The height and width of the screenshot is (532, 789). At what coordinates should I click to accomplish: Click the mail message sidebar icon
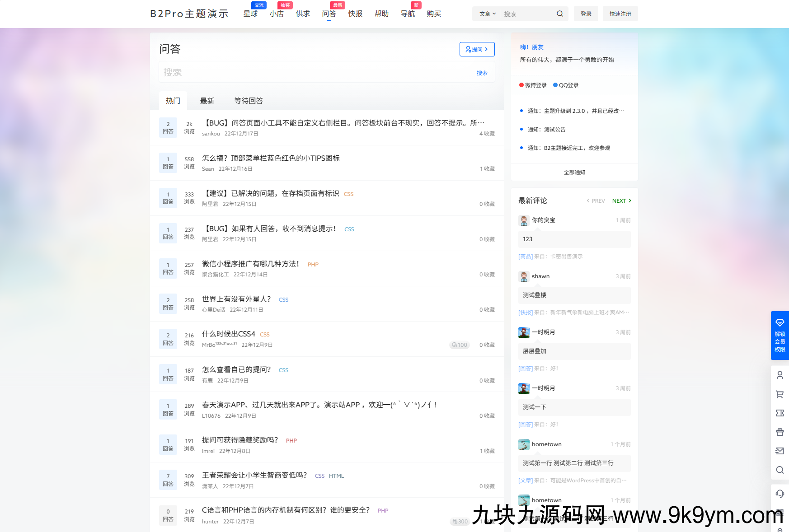(x=780, y=451)
